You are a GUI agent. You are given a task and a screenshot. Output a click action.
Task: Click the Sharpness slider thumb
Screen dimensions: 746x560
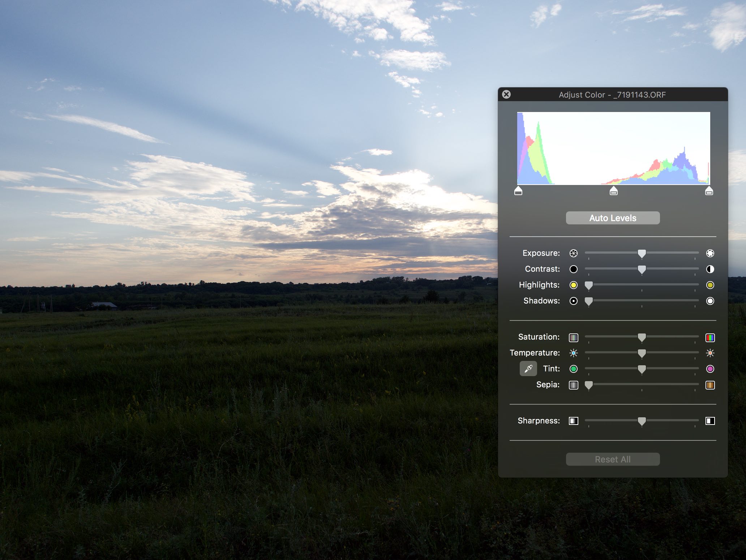(642, 421)
